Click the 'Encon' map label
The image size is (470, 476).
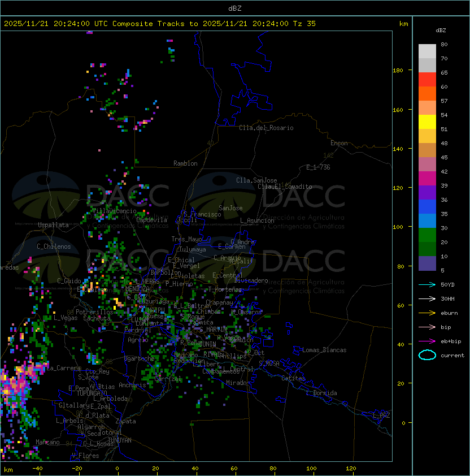pos(339,143)
